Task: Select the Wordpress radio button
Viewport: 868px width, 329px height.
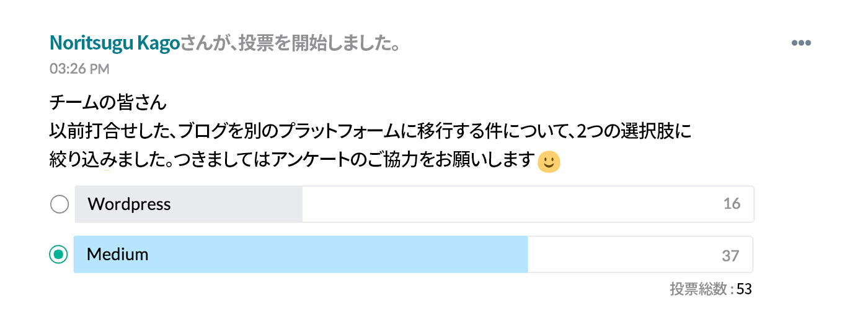Action: point(59,204)
